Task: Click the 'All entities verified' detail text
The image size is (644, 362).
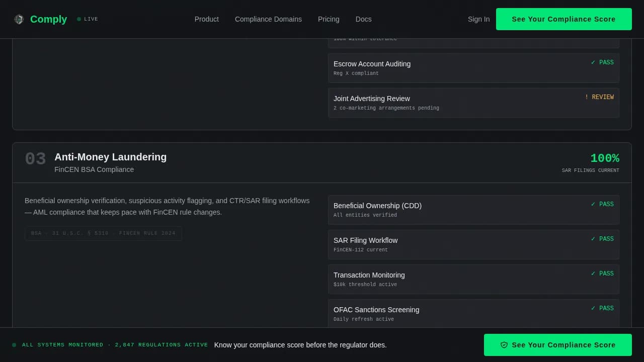Action: [x=365, y=215]
